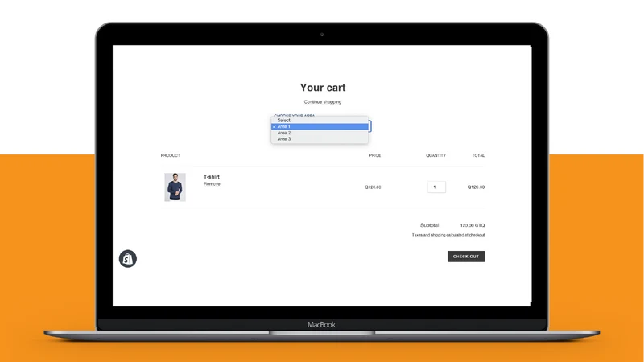Click the Subtotal label

pos(429,225)
